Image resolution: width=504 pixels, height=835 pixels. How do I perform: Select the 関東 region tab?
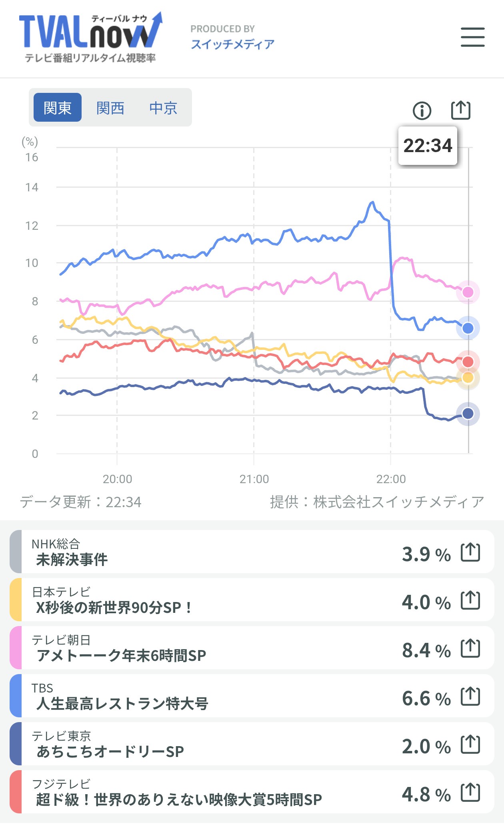click(58, 108)
